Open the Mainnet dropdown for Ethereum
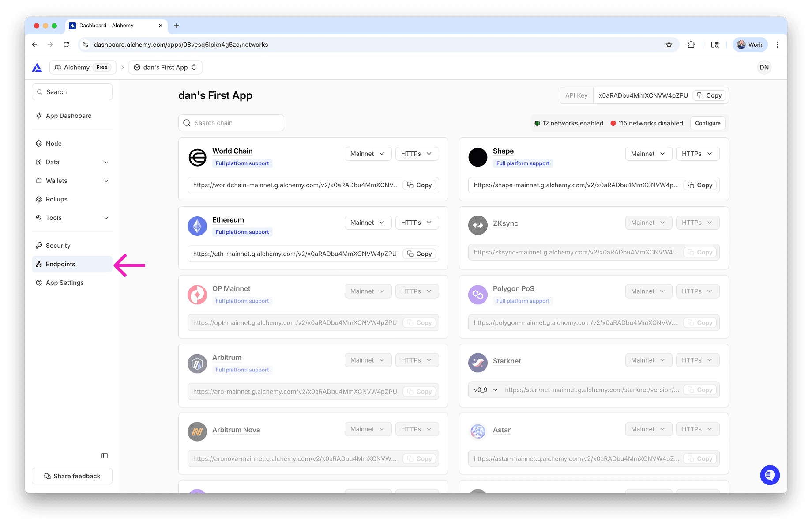The height and width of the screenshot is (526, 812). coord(368,222)
